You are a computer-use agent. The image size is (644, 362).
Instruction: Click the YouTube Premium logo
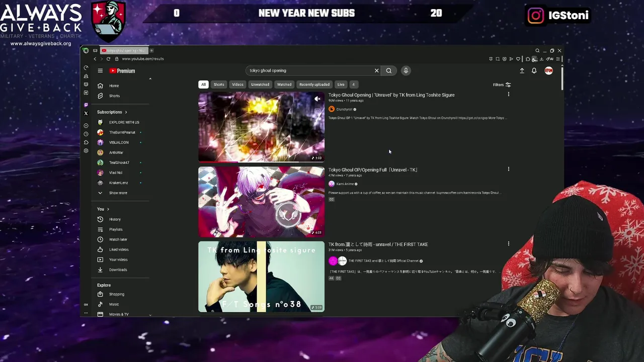click(122, 71)
